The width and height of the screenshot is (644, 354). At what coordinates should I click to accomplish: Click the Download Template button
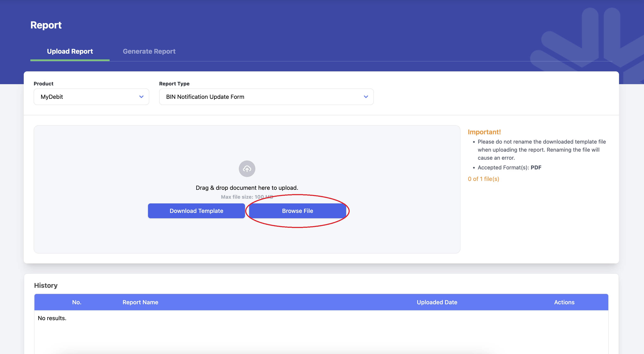[x=196, y=211]
